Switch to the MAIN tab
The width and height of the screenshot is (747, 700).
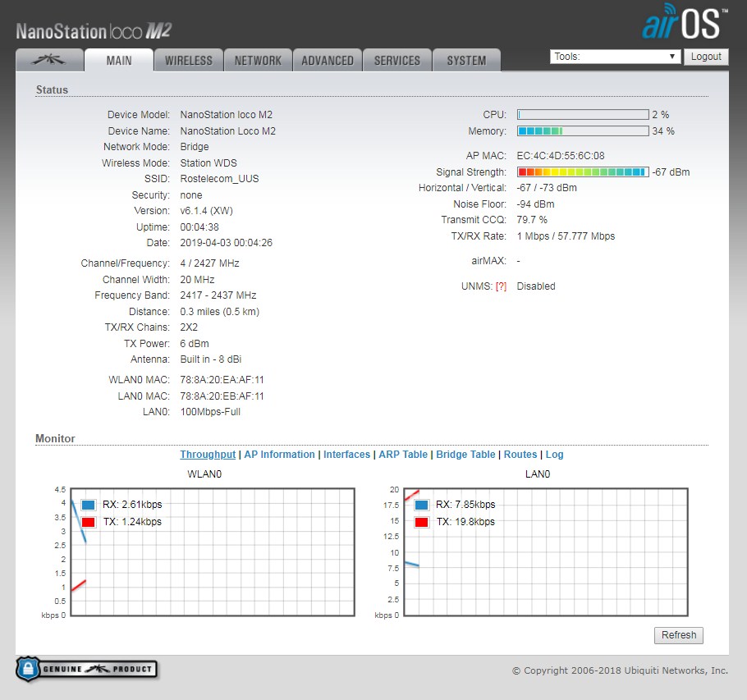click(x=119, y=60)
